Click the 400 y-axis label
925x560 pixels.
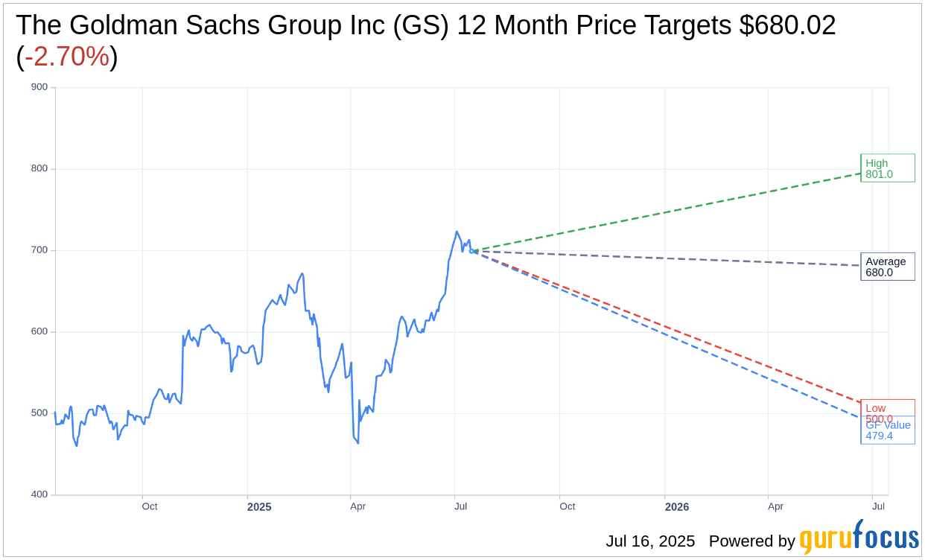(39, 494)
